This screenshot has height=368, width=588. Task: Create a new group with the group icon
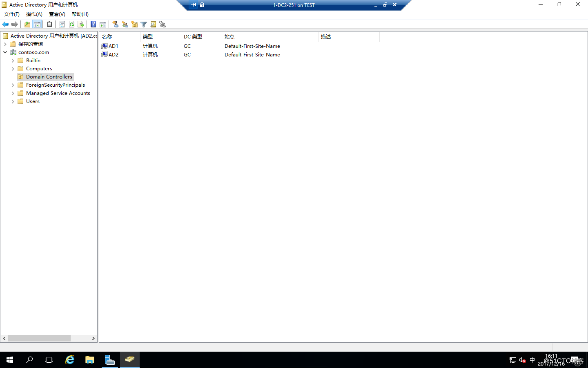click(x=125, y=25)
